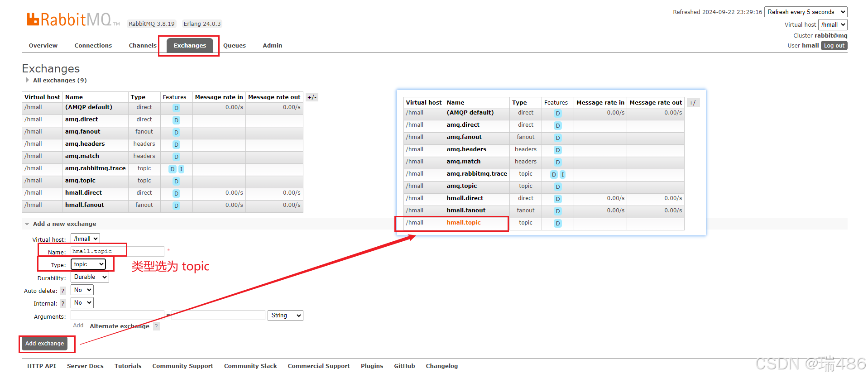Switch to the Overview tab

(x=43, y=46)
